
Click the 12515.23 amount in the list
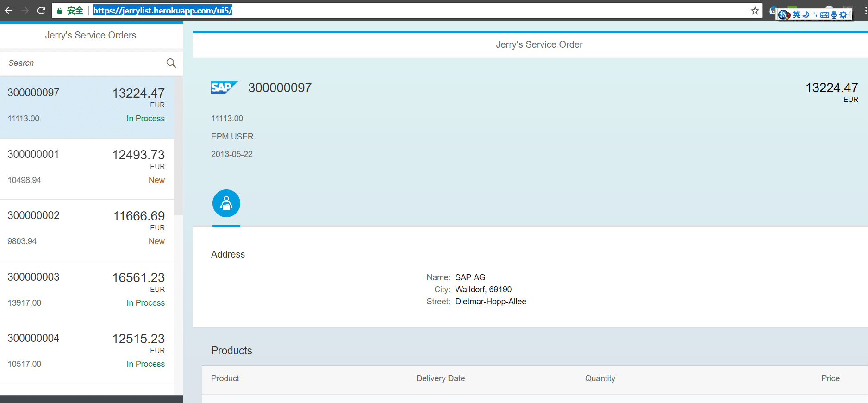[138, 339]
